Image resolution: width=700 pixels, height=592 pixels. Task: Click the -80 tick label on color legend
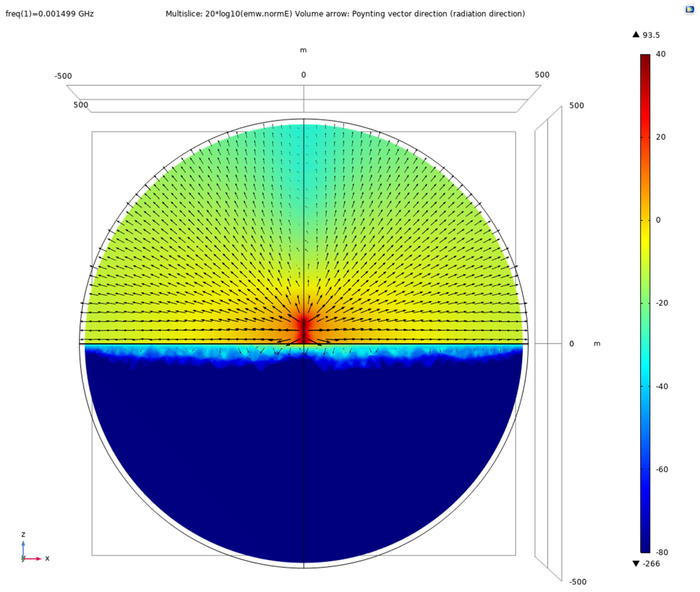coord(661,552)
